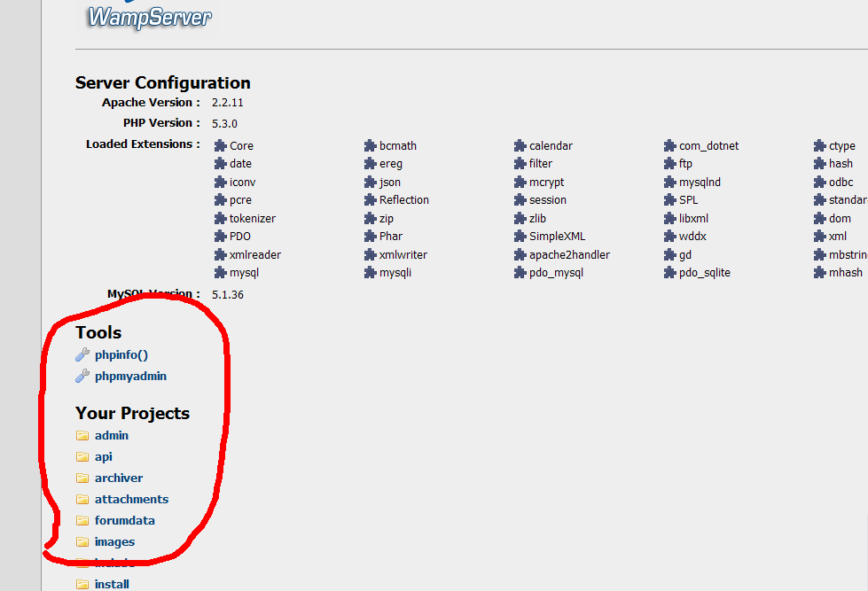Open the archiver project link
Screen dimensions: 868x591
point(119,478)
